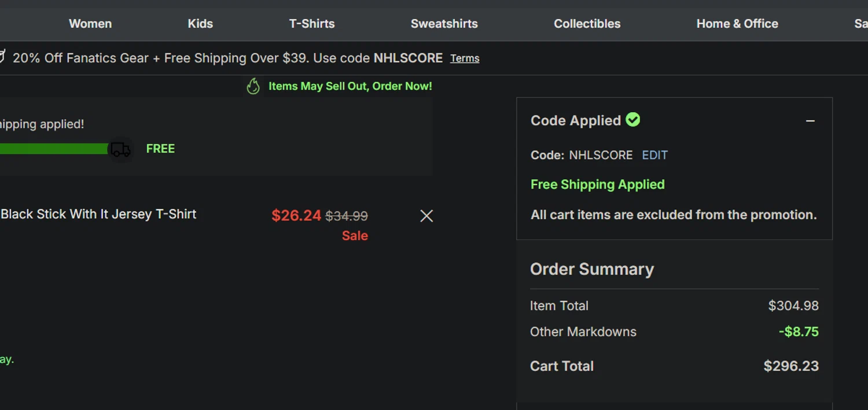
Task: Click the delivery truck icon on progress bar
Action: [120, 149]
